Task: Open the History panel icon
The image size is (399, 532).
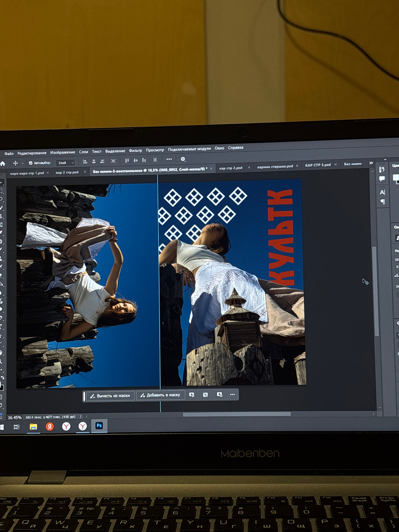Action: 382,170
